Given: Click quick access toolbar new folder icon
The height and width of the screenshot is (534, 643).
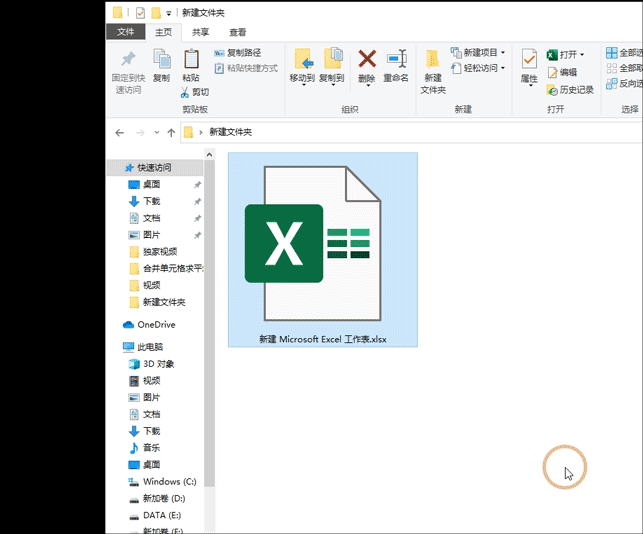Looking at the screenshot, I should point(156,13).
